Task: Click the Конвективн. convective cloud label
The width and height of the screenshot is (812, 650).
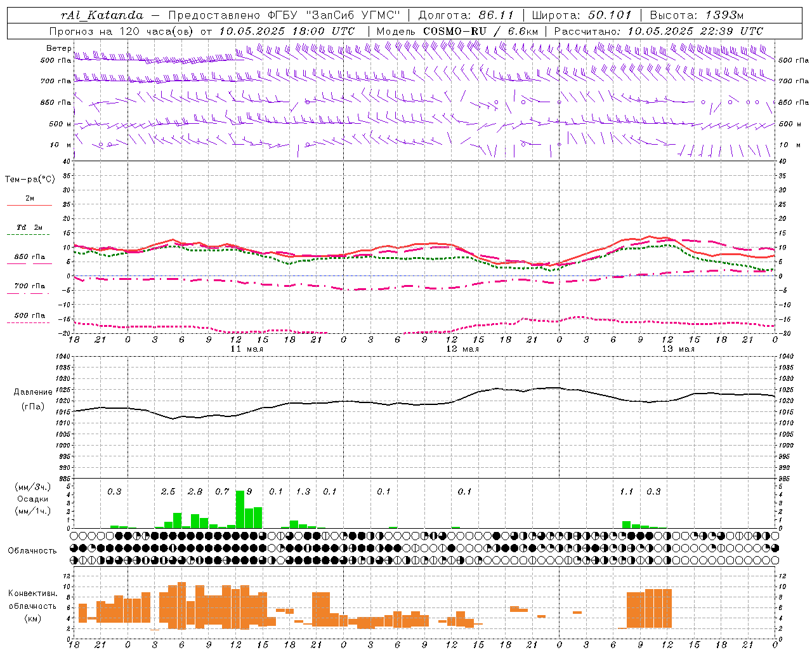Action: pyautogui.click(x=33, y=594)
